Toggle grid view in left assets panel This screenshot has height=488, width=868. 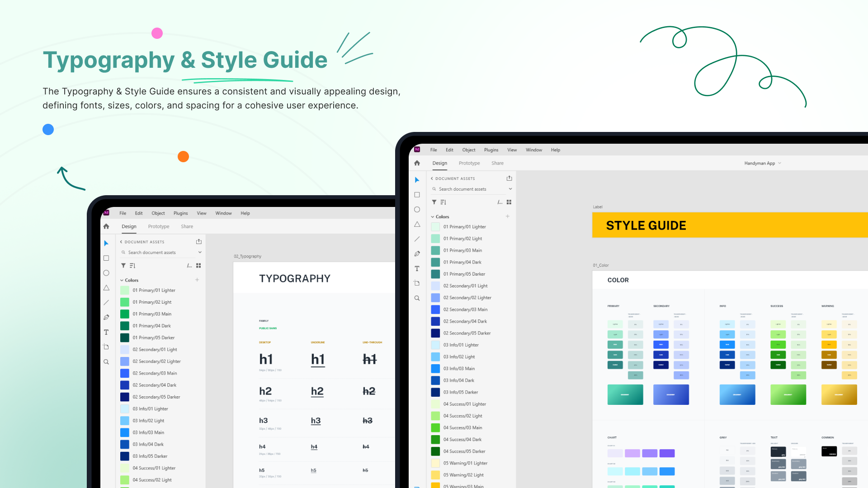(198, 266)
